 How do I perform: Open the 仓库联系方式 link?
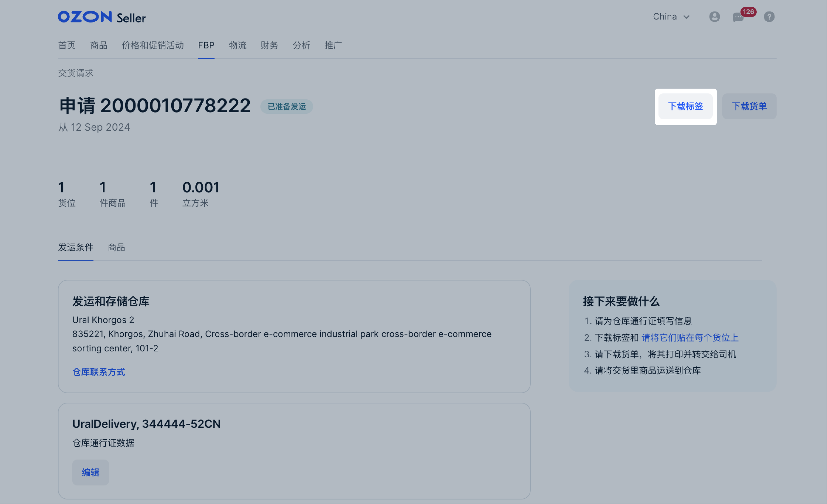coord(99,372)
